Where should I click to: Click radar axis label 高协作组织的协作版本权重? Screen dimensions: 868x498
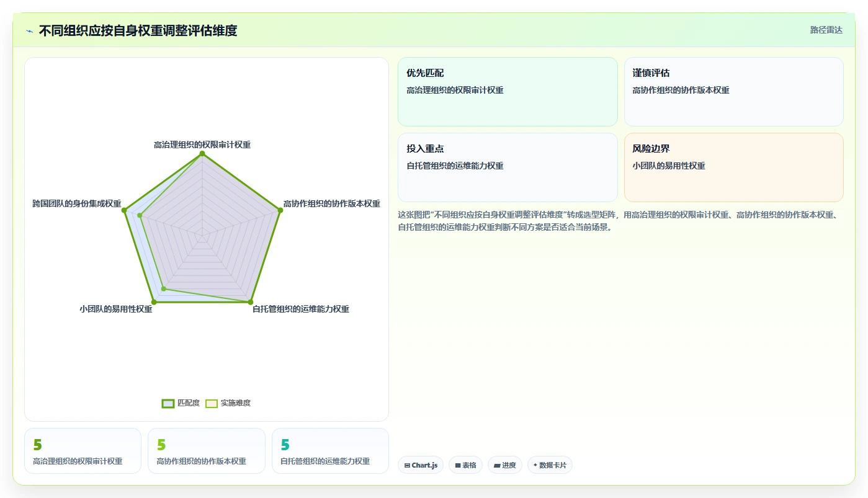point(331,203)
